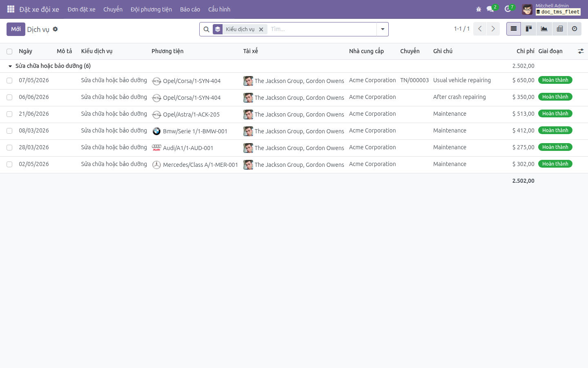Click the 1-1 / 1 pager counter

click(x=462, y=29)
